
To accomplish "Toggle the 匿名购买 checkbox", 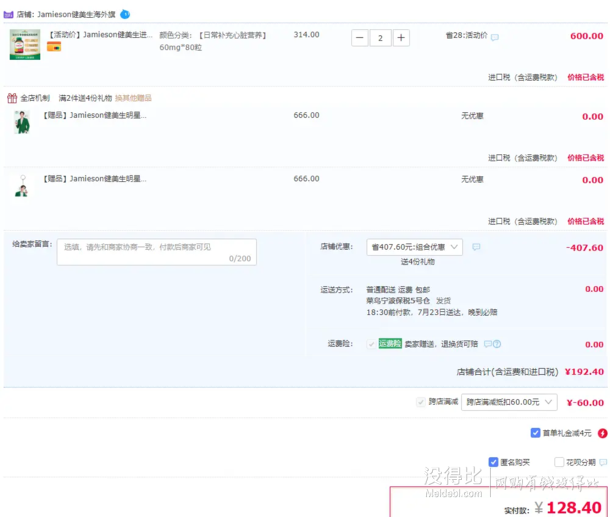I will click(493, 462).
